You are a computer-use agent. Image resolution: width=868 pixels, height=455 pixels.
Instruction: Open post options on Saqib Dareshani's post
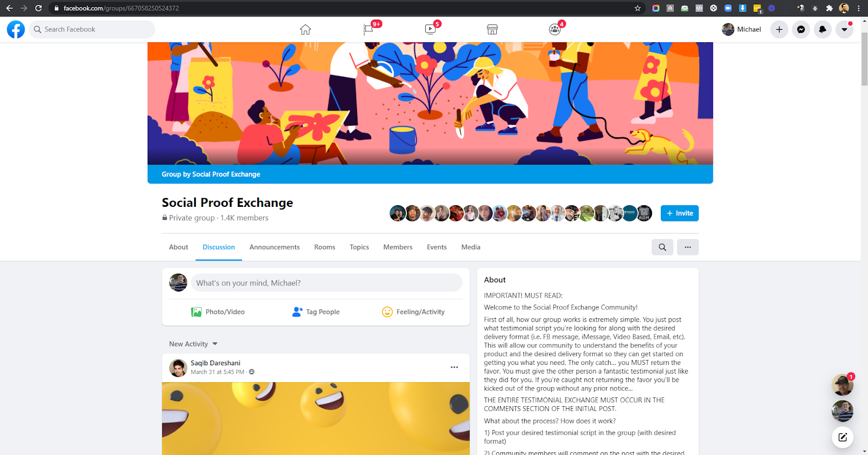click(x=454, y=368)
